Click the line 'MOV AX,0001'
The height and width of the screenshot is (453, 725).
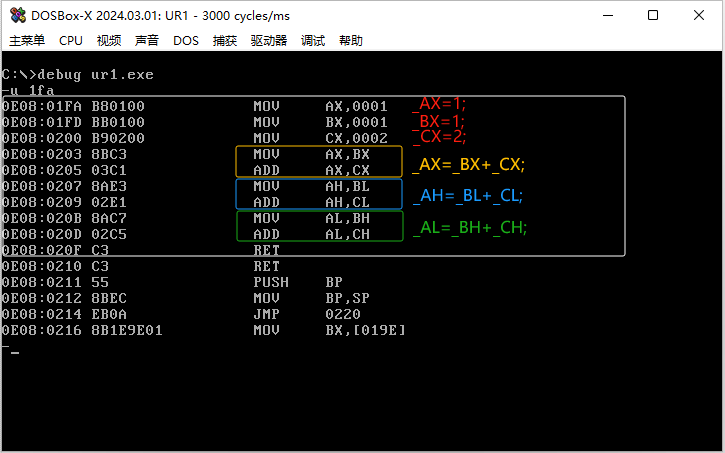(320, 106)
